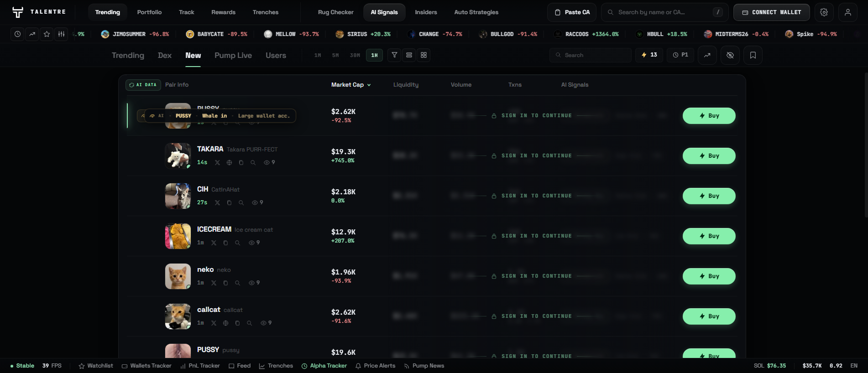The image size is (868, 373).
Task: Open Price Alerts in the bottom bar
Action: 375,366
